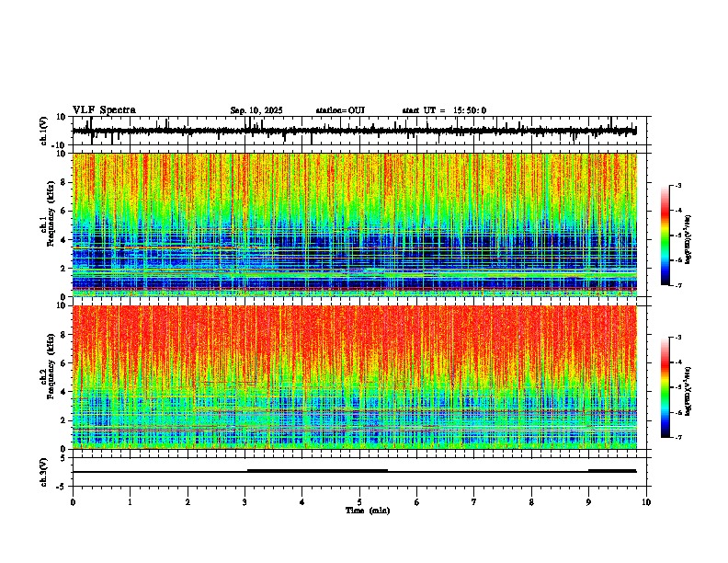Click the ch.1 colorbar log(PSD) label
Viewport: 728px width, 563px height.
(x=688, y=239)
